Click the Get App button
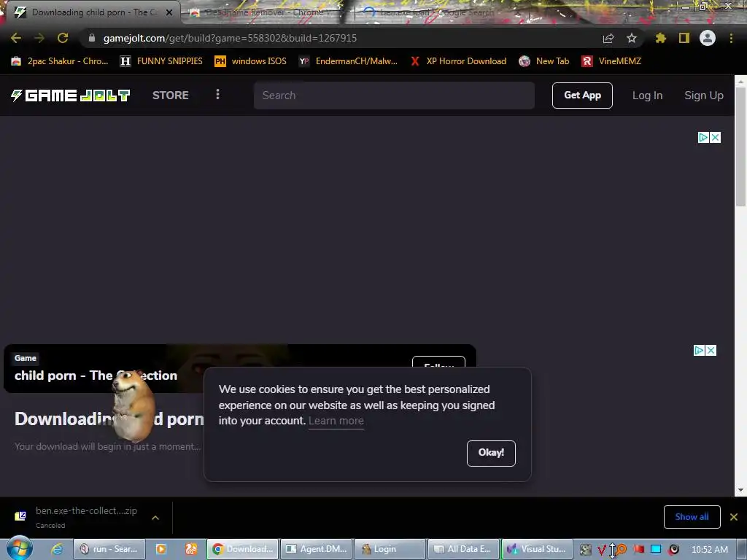The image size is (747, 560). click(582, 96)
